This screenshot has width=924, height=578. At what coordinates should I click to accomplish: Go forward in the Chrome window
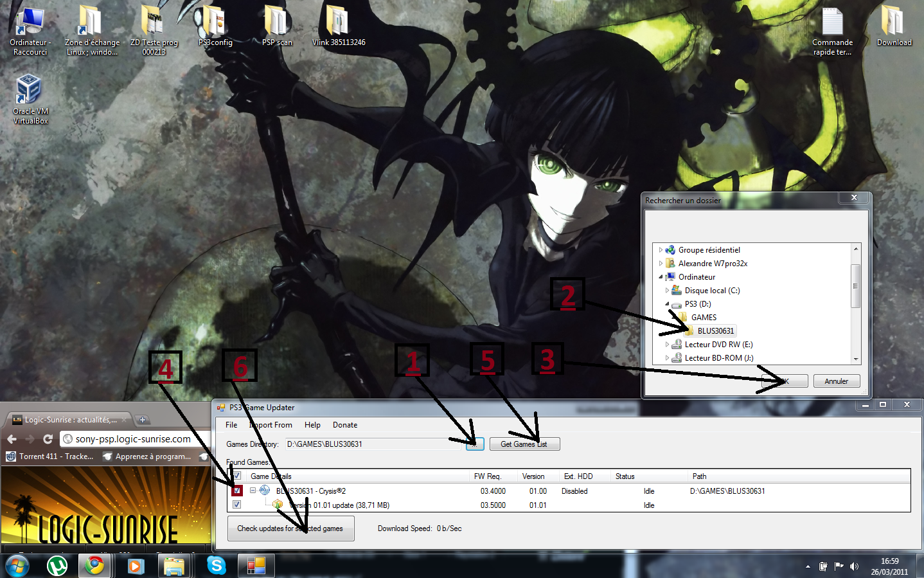[30, 439]
